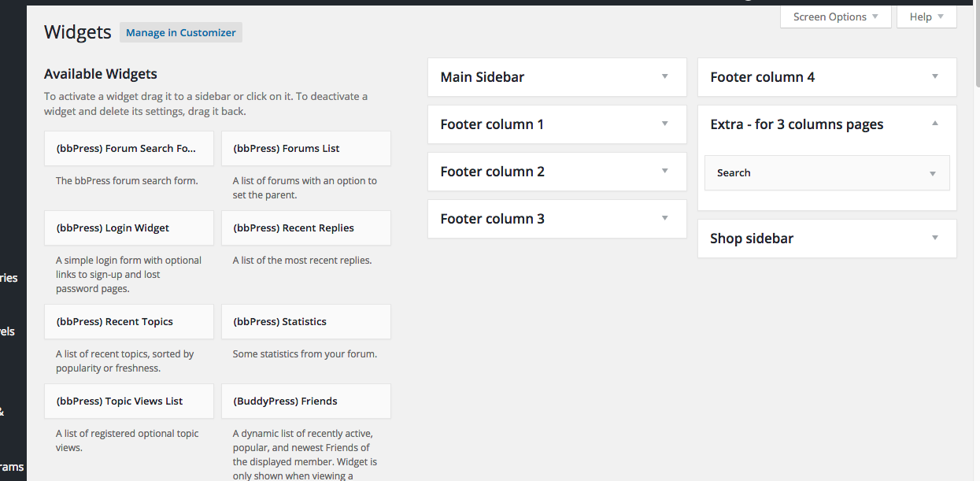Click "A dynamic list of recently active" description
The width and height of the screenshot is (980, 481).
pyautogui.click(x=305, y=454)
